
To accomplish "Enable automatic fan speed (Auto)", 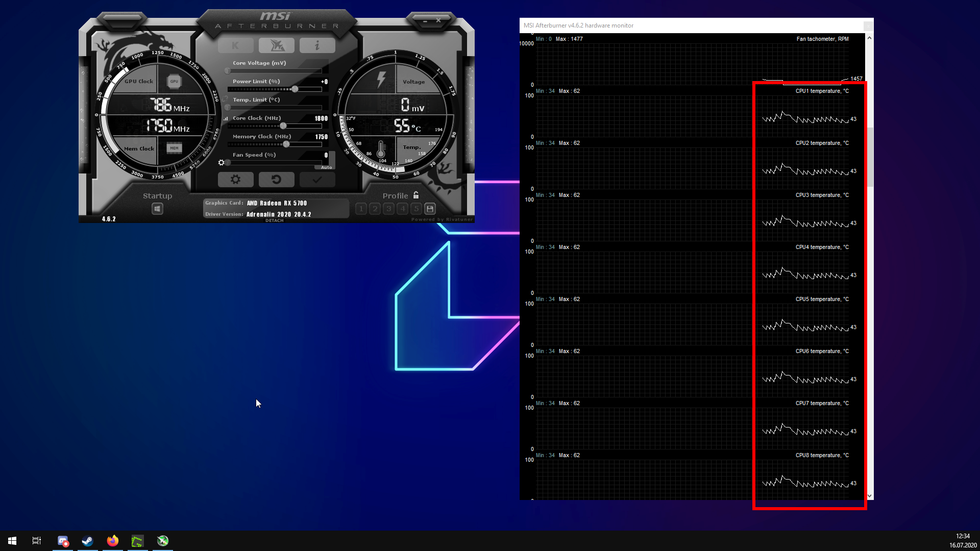I will pos(326,167).
